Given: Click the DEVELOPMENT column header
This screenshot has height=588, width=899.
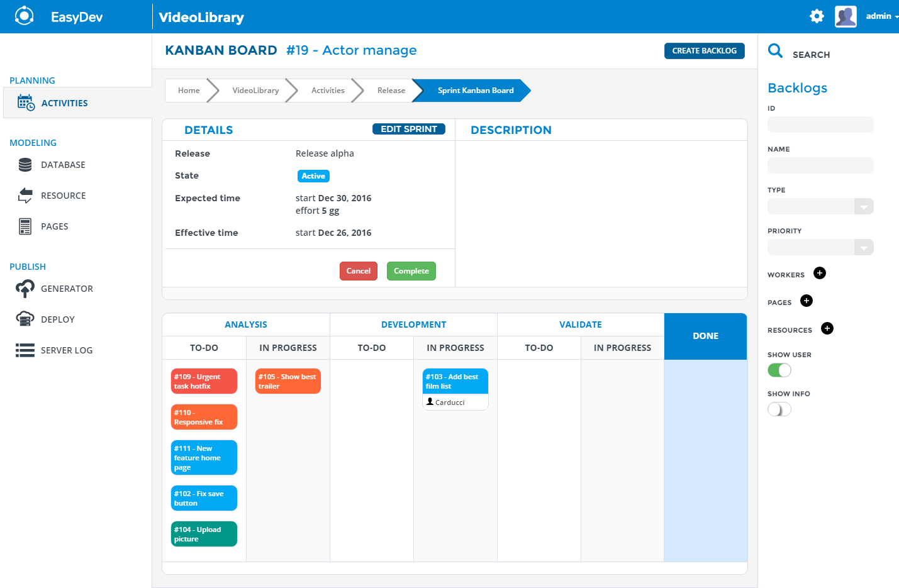Looking at the screenshot, I should pyautogui.click(x=413, y=325).
